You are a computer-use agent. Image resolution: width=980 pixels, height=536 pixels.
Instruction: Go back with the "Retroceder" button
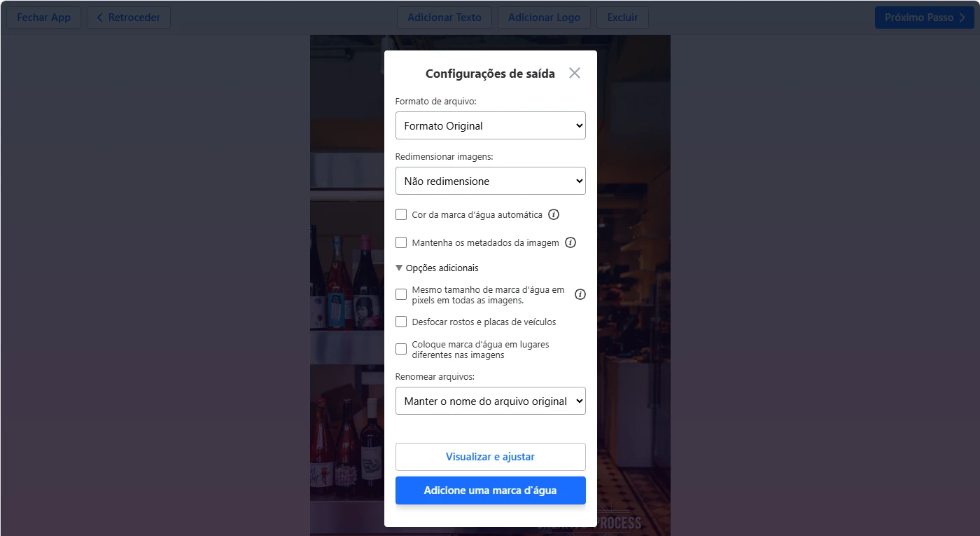point(128,17)
